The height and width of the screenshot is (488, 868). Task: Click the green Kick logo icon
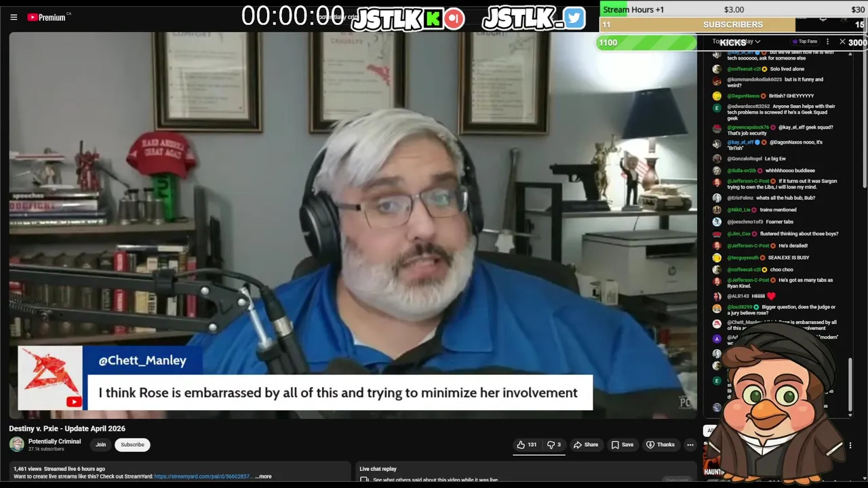click(x=433, y=18)
